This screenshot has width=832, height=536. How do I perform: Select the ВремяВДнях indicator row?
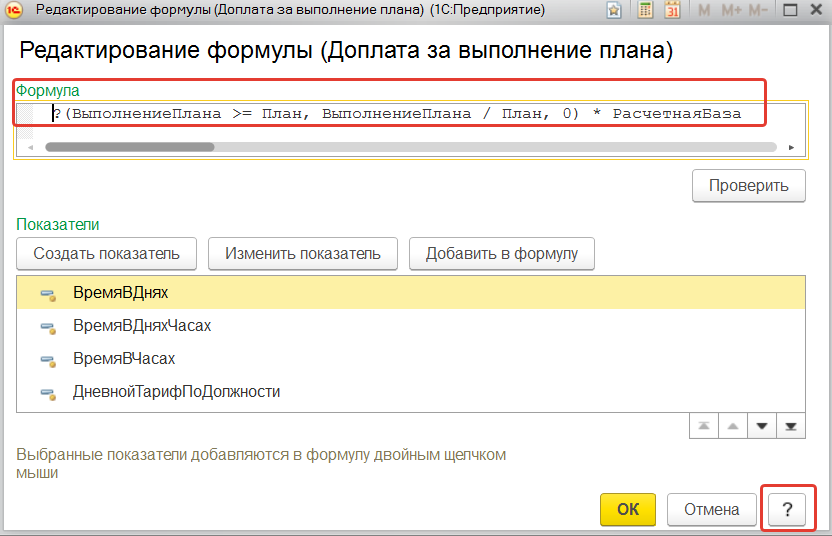[x=411, y=292]
